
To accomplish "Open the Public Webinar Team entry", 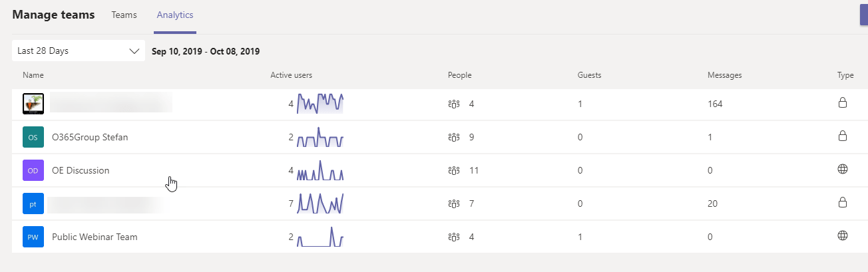I will pos(95,237).
